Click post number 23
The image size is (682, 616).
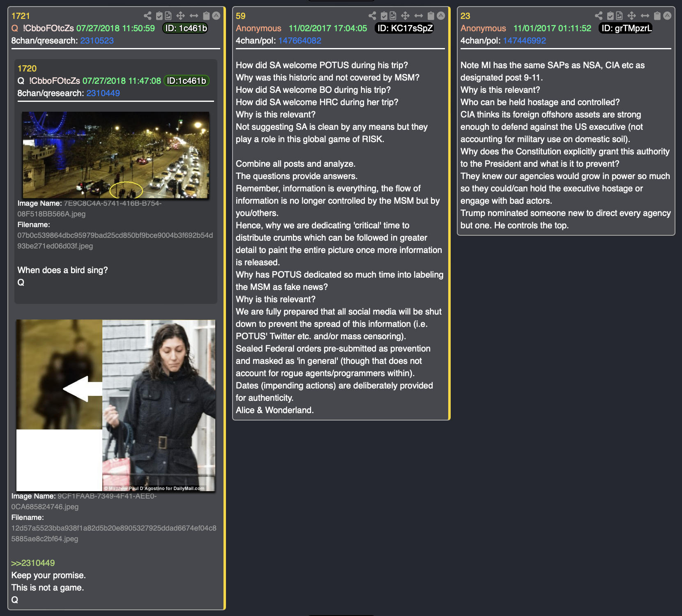click(465, 16)
